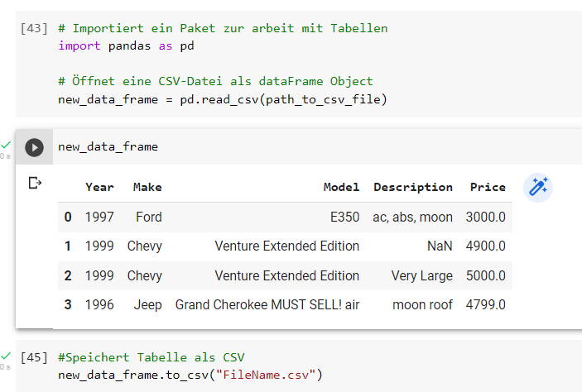
Task: Click the NaN description cell in row 1
Action: (440, 246)
